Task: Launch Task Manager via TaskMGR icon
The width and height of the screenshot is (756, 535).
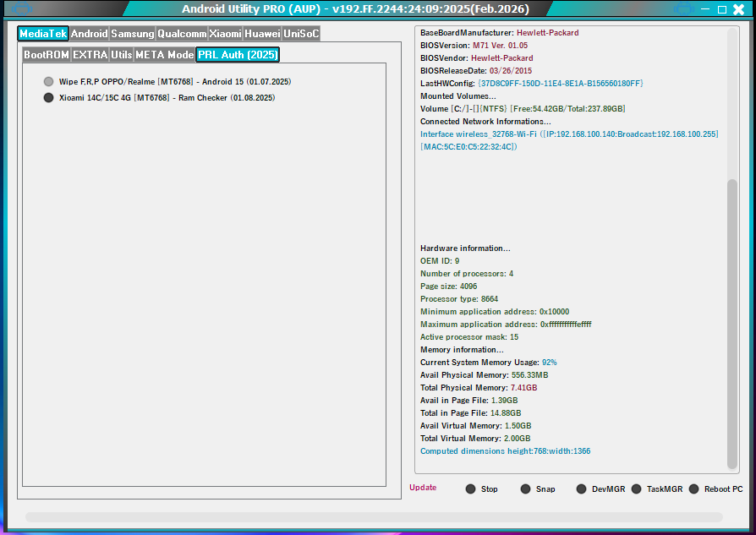Action: click(636, 489)
